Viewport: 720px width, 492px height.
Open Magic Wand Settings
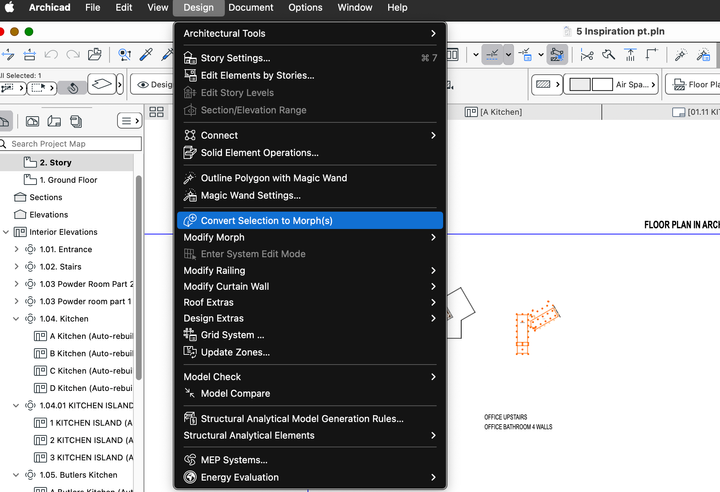310,195
